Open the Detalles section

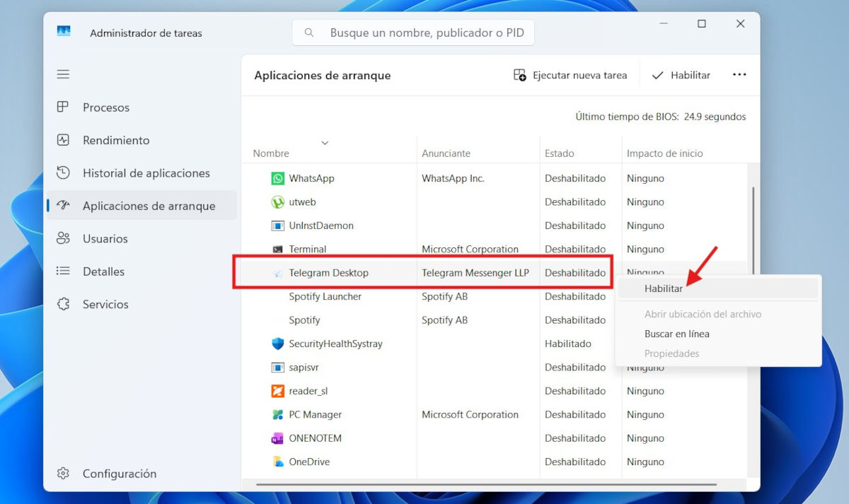[85, 271]
